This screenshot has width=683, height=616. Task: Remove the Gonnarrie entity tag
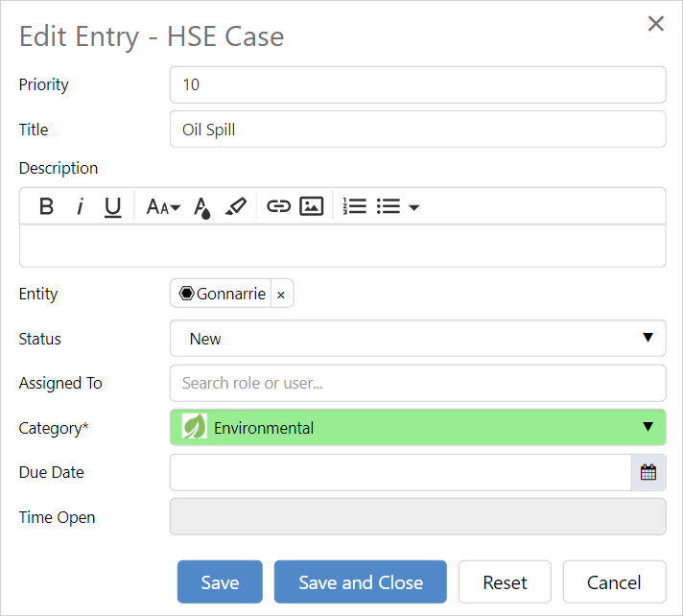click(x=281, y=295)
